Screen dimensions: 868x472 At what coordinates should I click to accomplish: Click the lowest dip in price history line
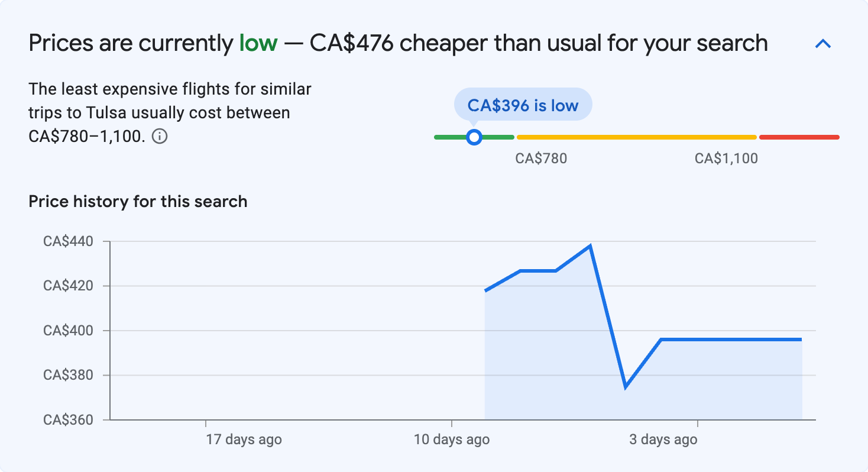coord(625,387)
